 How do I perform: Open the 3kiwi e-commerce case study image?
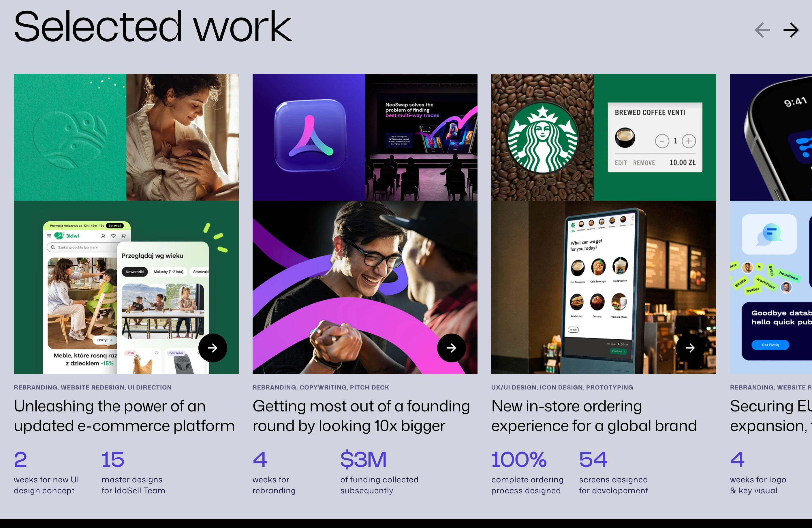pyautogui.click(x=126, y=224)
